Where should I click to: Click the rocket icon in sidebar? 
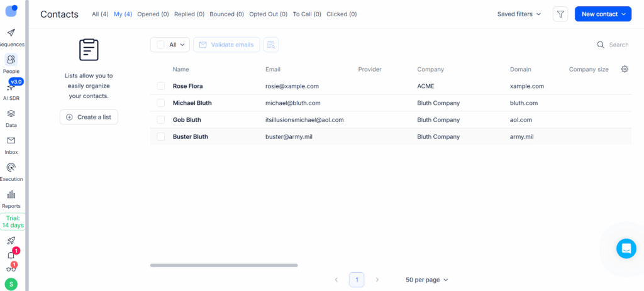pos(11,241)
